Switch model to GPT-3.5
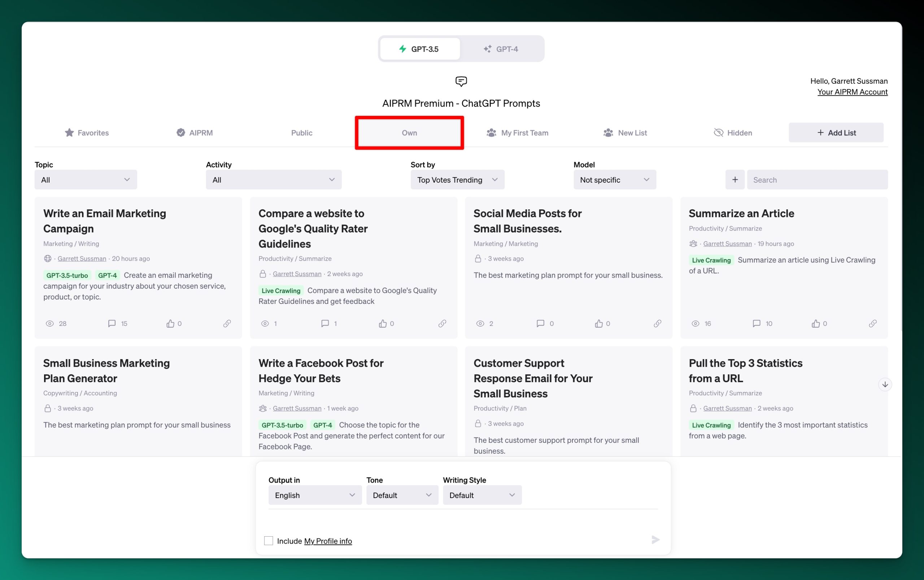 pos(420,49)
